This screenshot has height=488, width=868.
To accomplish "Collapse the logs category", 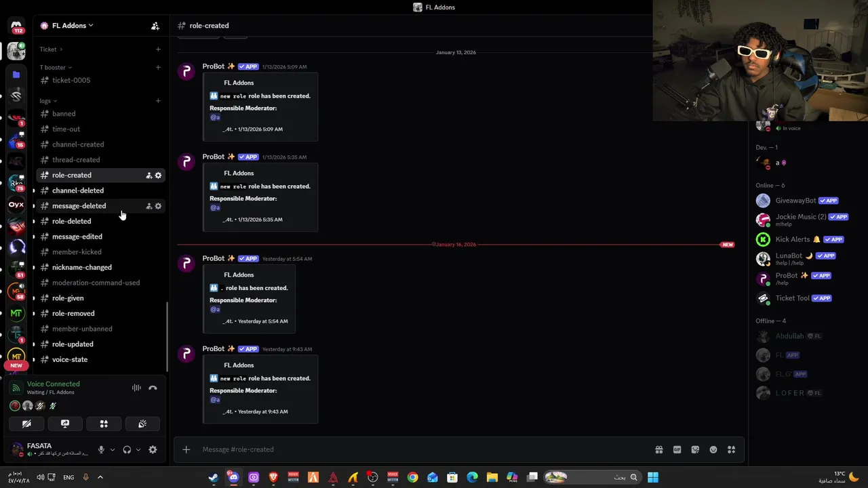I will point(48,100).
